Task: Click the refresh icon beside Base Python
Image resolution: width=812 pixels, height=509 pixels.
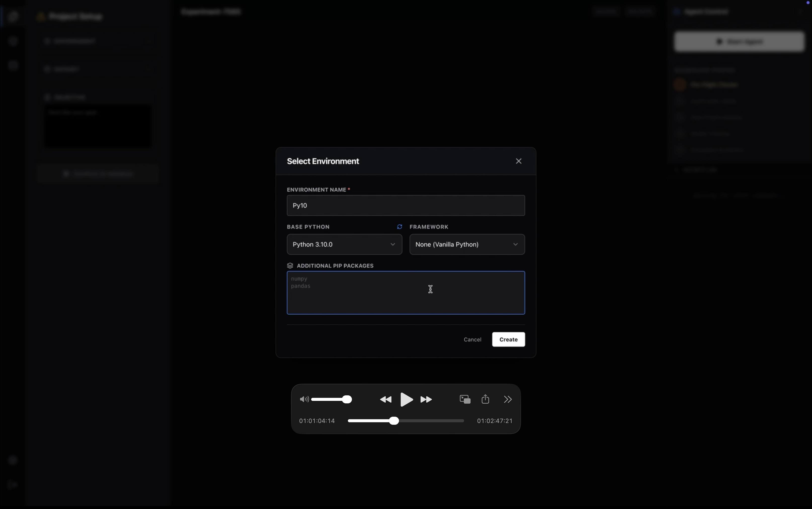Action: 400,227
